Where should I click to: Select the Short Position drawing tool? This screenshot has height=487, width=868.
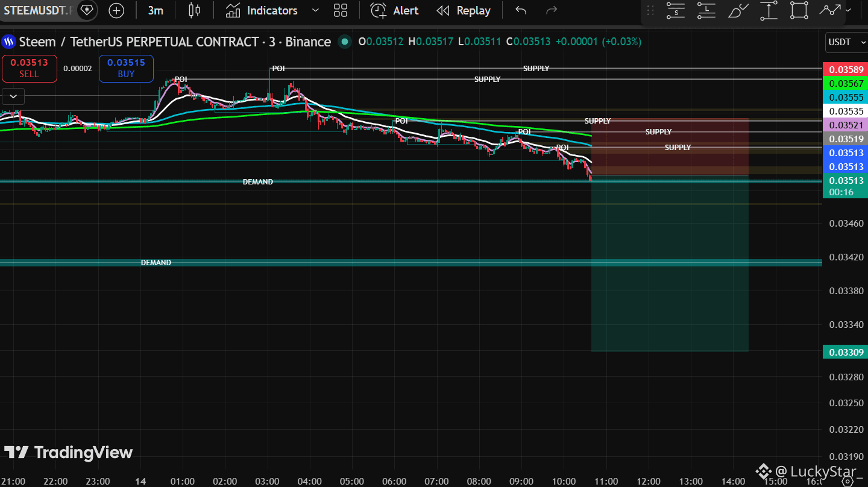point(676,10)
